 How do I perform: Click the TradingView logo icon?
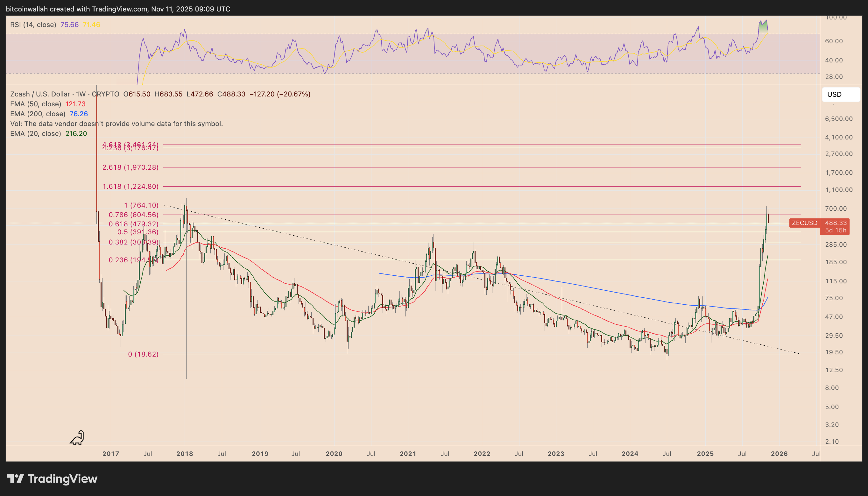(x=15, y=478)
